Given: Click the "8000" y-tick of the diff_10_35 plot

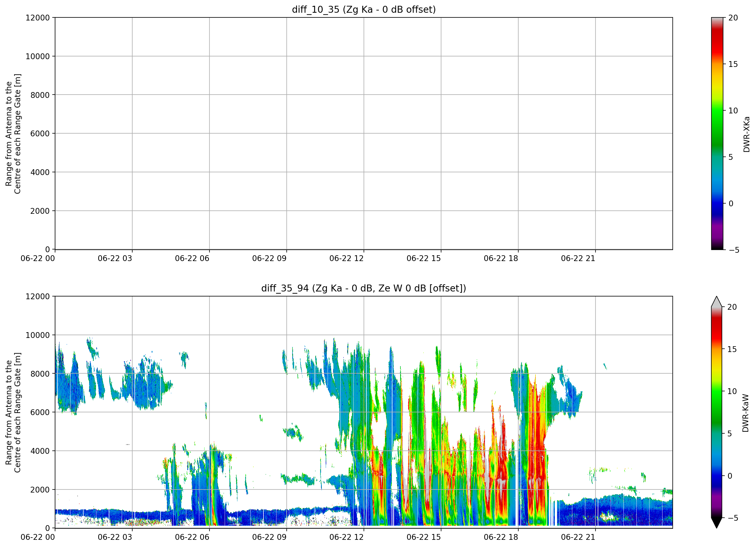Looking at the screenshot, I should (40, 95).
